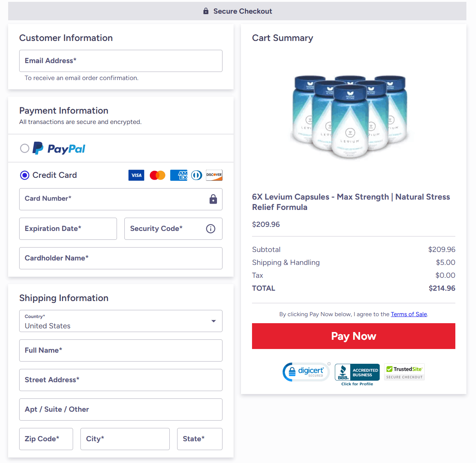Click the Mastercard logo icon
476x463 pixels.
click(158, 175)
